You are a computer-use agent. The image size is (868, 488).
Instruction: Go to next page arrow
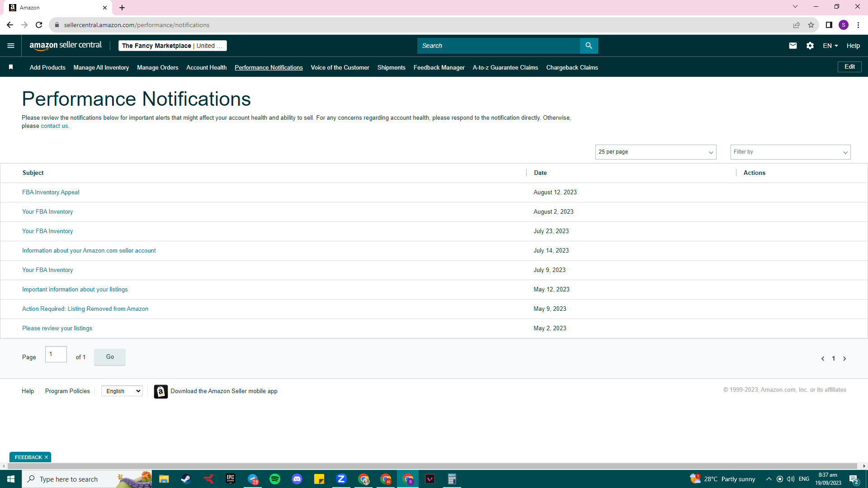coord(844,359)
